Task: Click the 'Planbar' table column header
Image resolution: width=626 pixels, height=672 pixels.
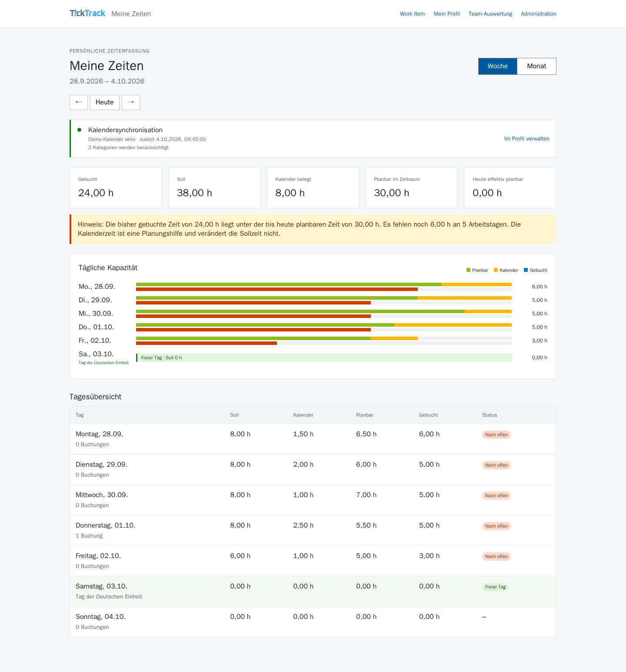Action: pyautogui.click(x=365, y=415)
